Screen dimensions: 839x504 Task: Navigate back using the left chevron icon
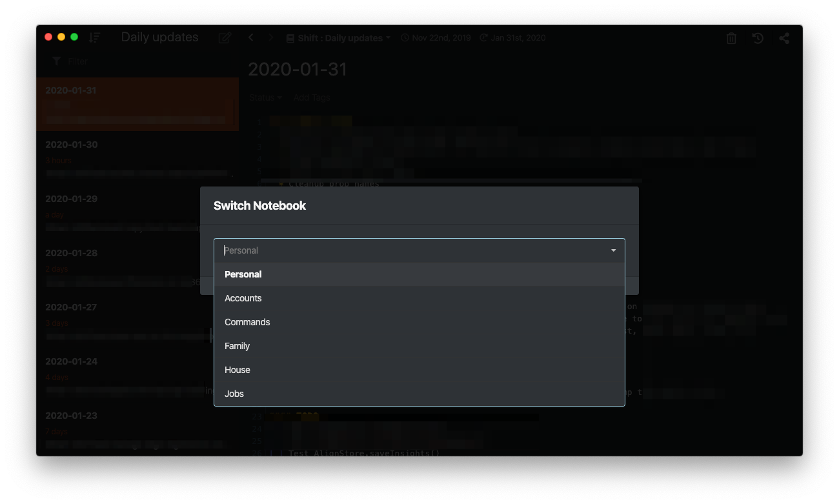coord(251,37)
